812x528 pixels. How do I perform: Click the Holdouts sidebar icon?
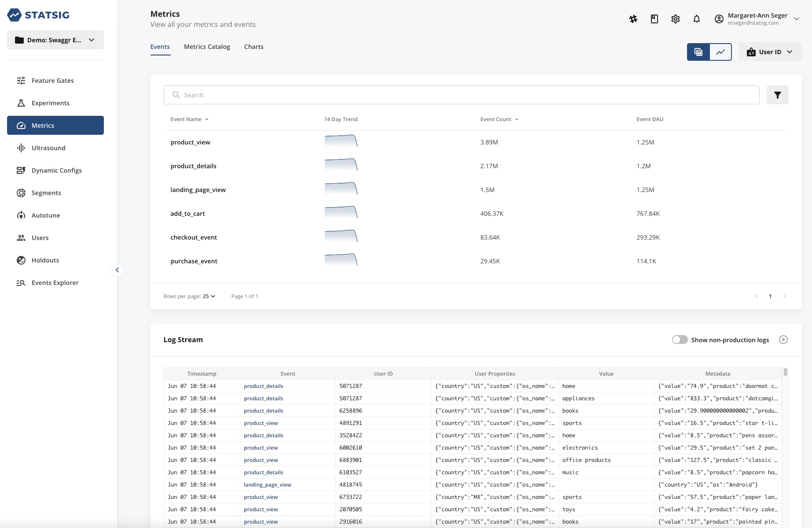pyautogui.click(x=21, y=260)
